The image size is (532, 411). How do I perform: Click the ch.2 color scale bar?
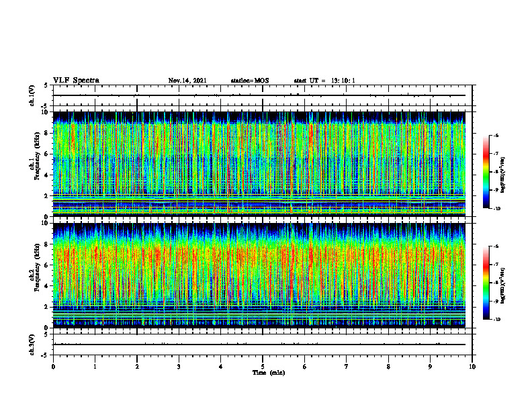486,283
